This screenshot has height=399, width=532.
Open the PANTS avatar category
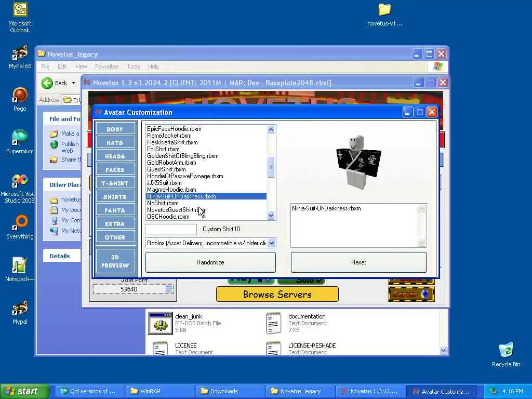(115, 210)
